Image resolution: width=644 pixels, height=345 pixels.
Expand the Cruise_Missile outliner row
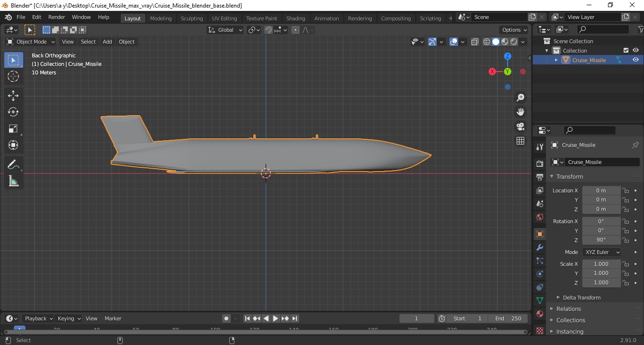(x=556, y=60)
